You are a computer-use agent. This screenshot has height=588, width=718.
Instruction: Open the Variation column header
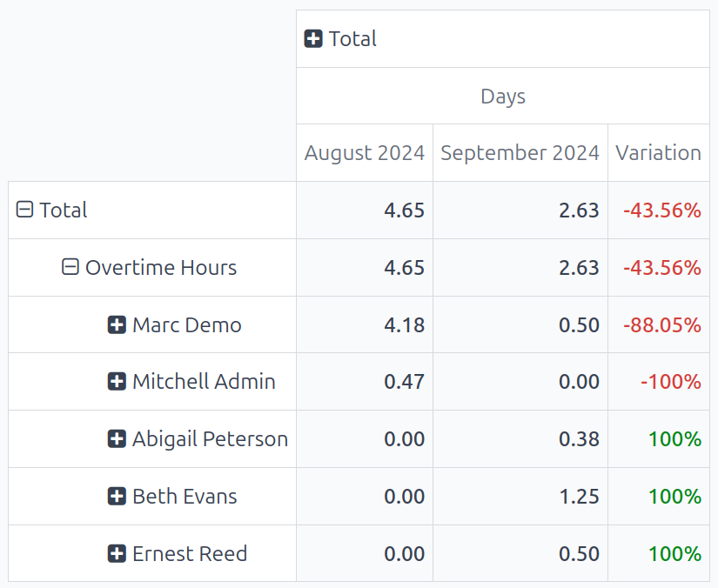pos(658,152)
